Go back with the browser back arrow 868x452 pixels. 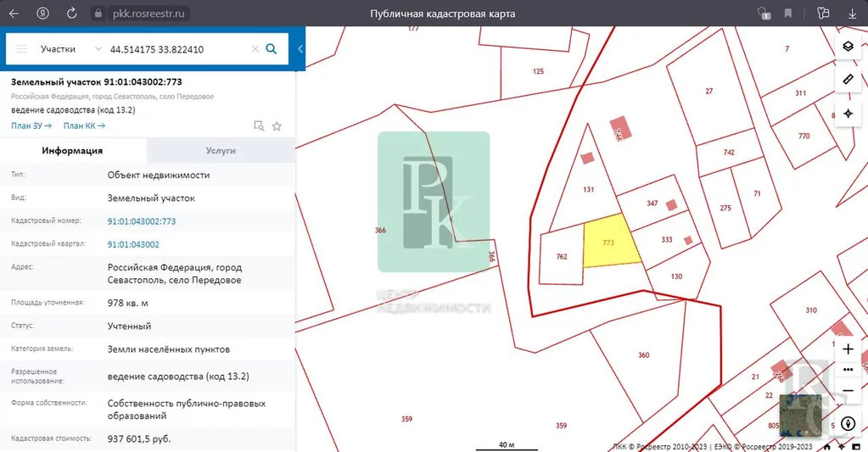[x=14, y=14]
